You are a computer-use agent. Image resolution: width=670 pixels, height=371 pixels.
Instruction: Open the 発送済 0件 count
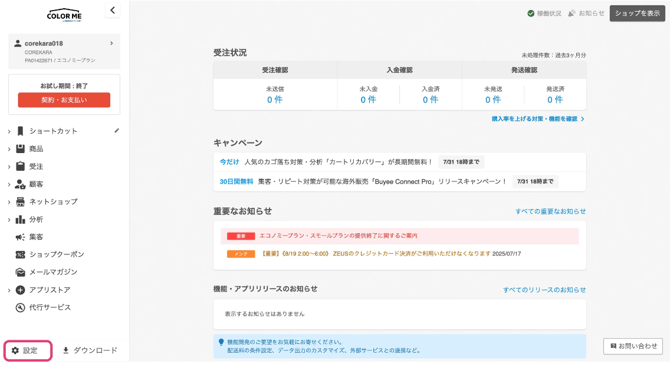[555, 100]
